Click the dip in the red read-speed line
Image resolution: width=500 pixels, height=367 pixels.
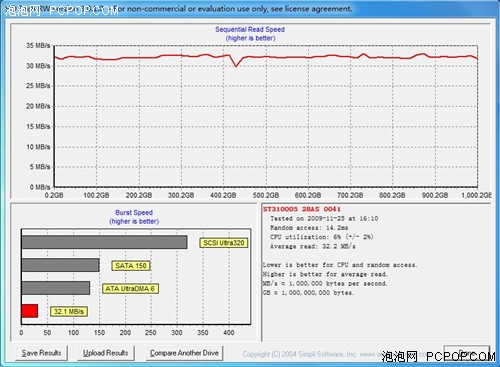(x=236, y=65)
